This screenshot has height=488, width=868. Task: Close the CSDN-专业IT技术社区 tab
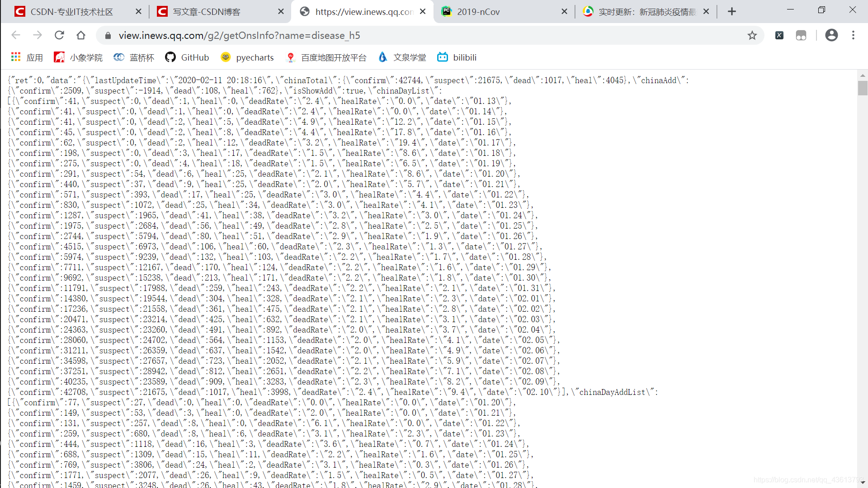[x=138, y=12]
